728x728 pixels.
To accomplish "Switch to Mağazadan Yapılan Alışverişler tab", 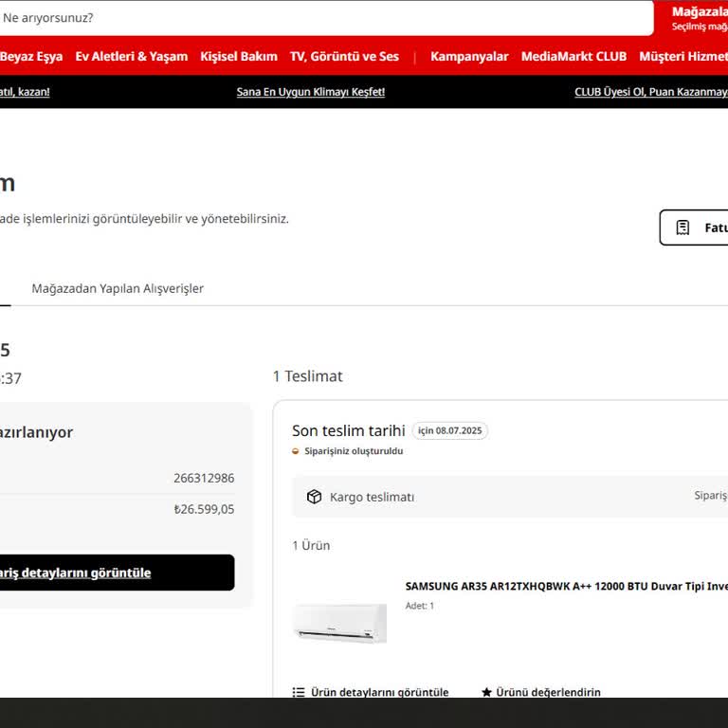I will [118, 288].
